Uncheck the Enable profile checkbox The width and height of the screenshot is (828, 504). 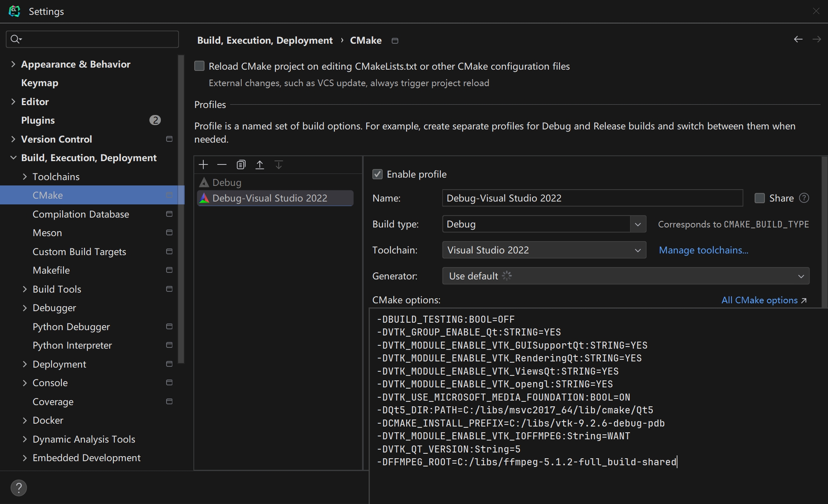click(377, 174)
